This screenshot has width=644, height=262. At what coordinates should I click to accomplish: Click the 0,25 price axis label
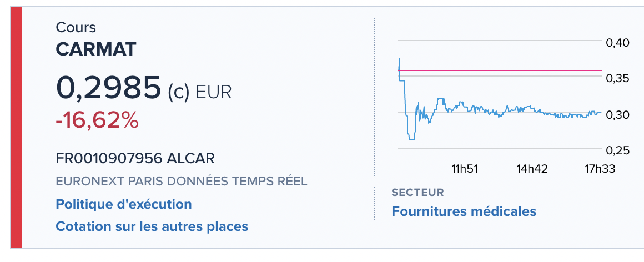pyautogui.click(x=617, y=150)
